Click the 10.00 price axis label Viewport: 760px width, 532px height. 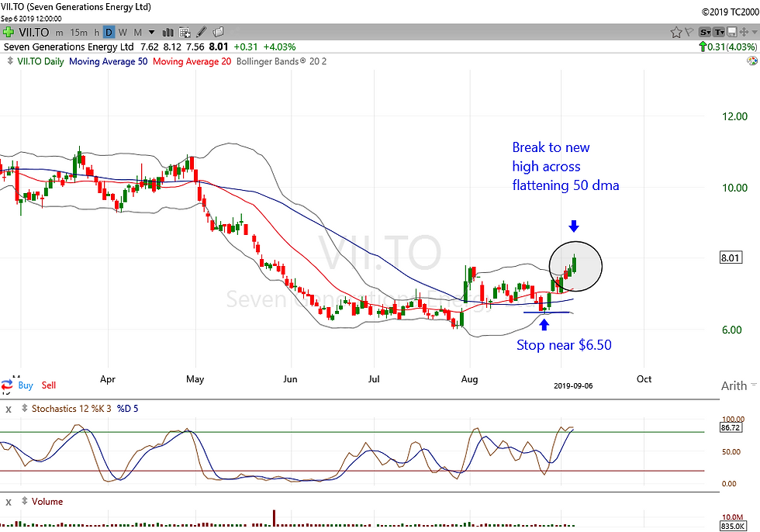pyautogui.click(x=735, y=188)
